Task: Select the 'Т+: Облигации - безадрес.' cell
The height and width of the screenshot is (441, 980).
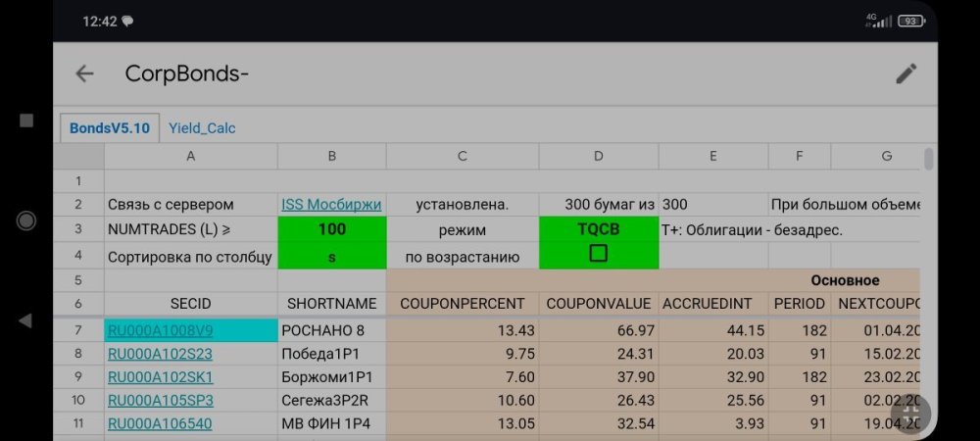Action: click(x=752, y=230)
